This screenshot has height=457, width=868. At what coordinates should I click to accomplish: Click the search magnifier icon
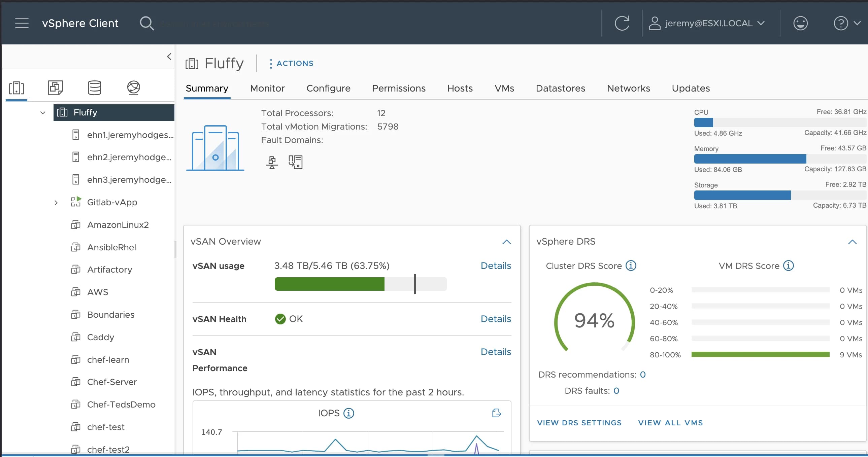click(x=147, y=23)
